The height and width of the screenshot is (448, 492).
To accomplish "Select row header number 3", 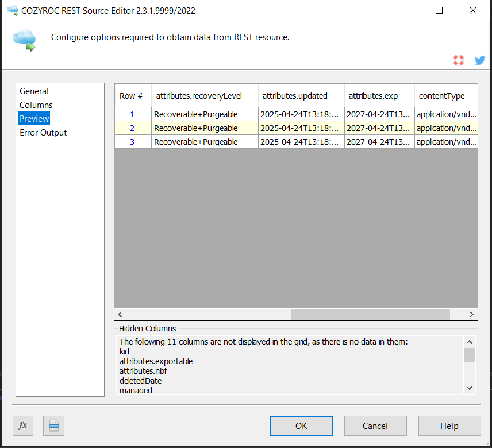I will tap(133, 142).
